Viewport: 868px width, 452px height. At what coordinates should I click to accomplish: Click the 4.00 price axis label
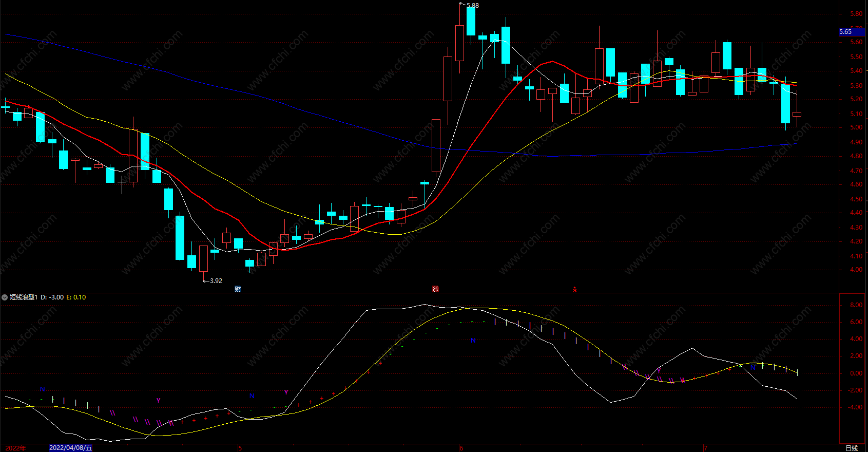point(856,270)
